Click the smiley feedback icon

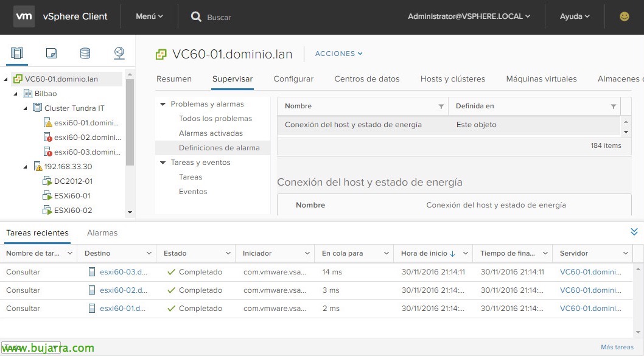[x=624, y=16]
